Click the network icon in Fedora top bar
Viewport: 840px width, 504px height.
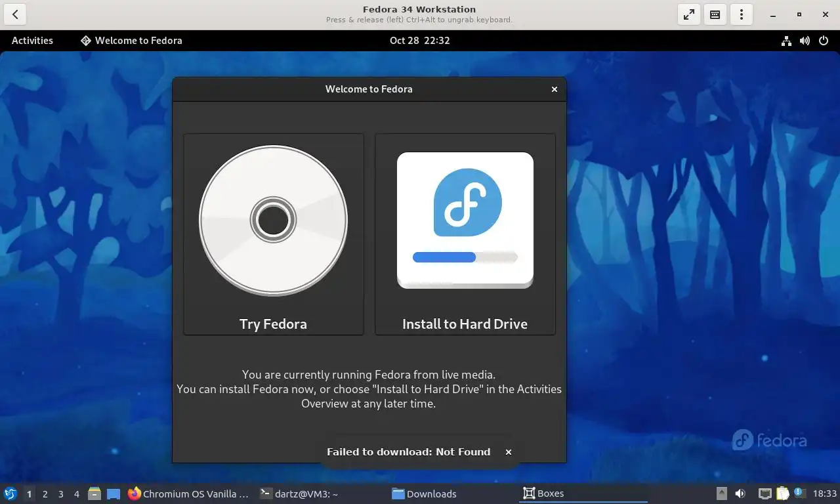(786, 41)
